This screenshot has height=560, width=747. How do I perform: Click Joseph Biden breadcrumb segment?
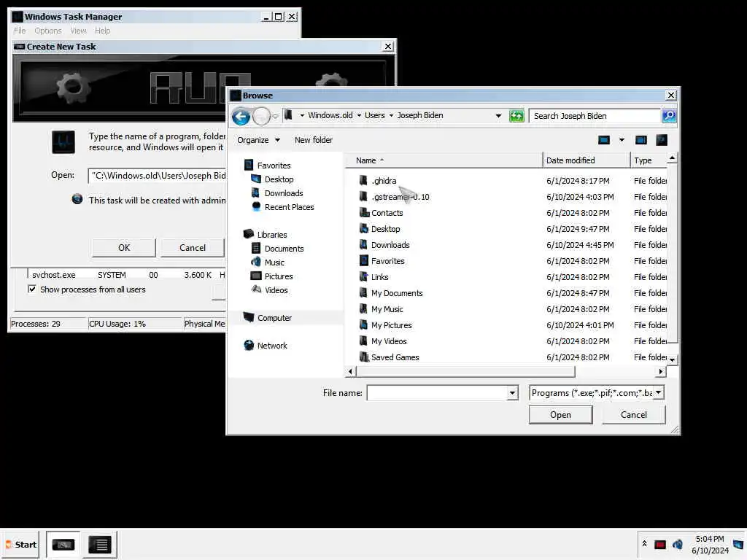(x=419, y=115)
